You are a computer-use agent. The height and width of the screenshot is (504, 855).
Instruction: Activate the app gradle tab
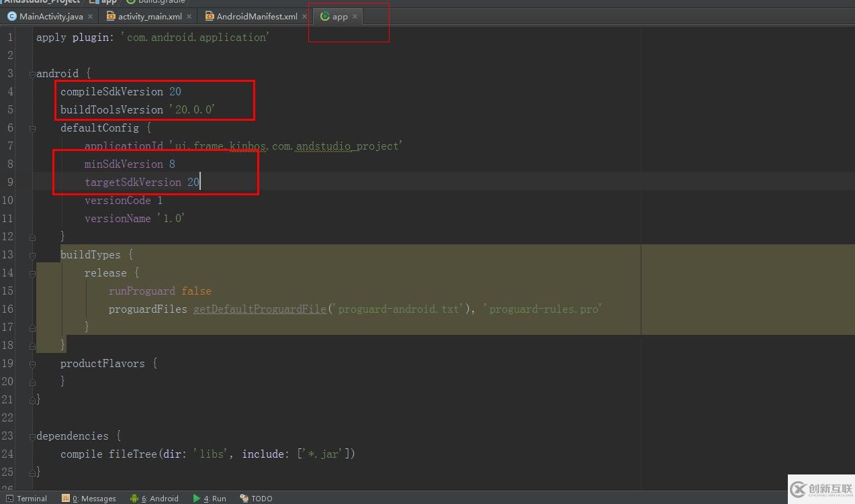click(x=340, y=16)
